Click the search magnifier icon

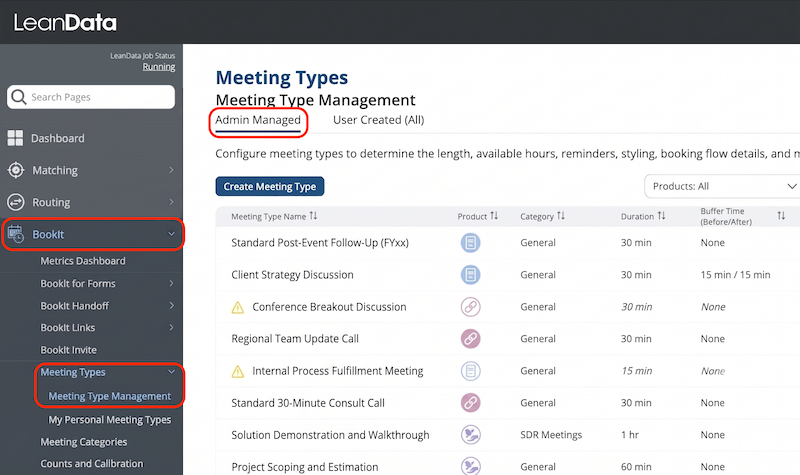(x=18, y=96)
